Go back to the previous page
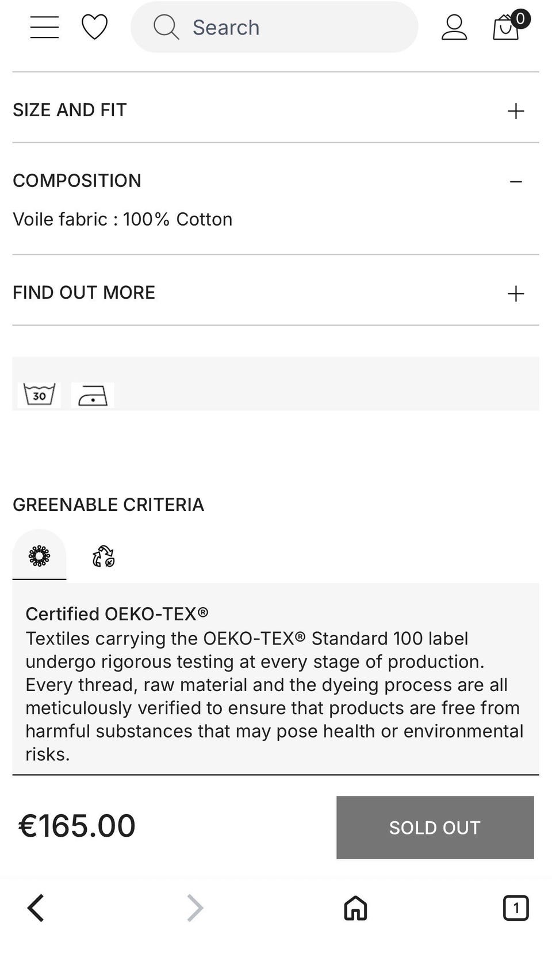Viewport: 552px width, 980px height. (36, 908)
